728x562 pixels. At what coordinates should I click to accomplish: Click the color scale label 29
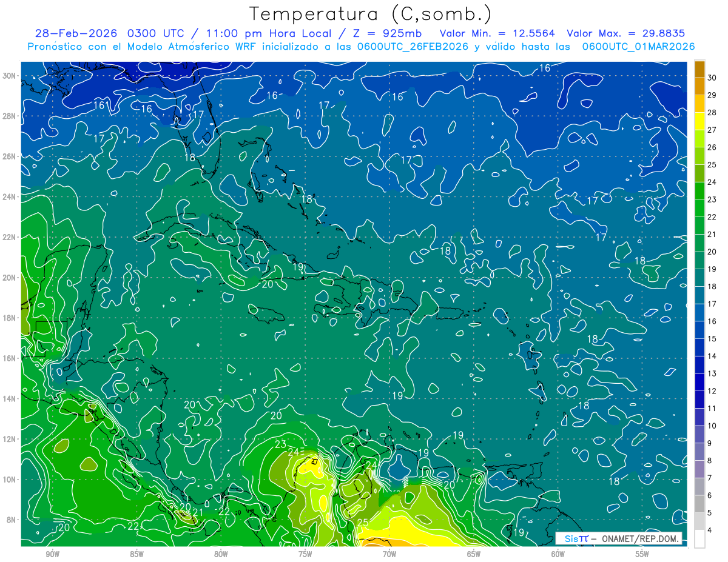click(712, 95)
